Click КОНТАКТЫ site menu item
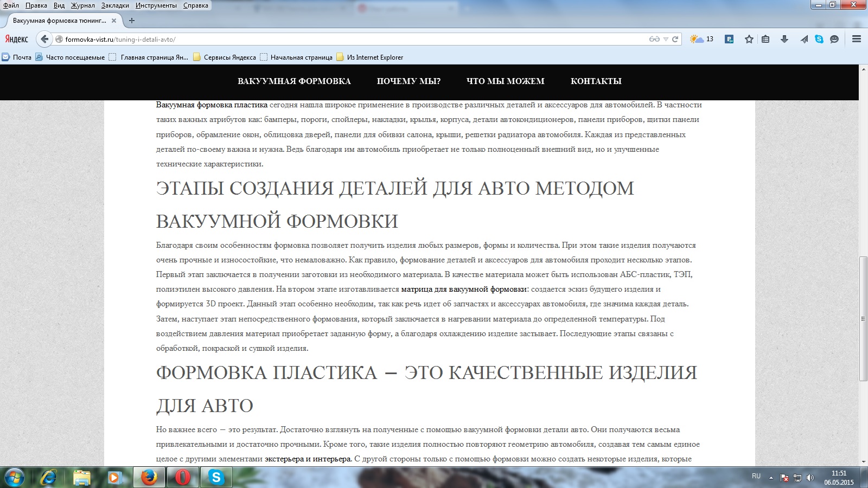The image size is (868, 488). (596, 81)
